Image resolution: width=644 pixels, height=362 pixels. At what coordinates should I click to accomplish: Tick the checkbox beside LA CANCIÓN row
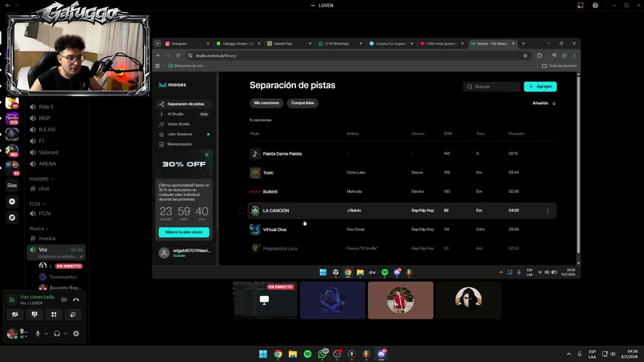tap(241, 211)
